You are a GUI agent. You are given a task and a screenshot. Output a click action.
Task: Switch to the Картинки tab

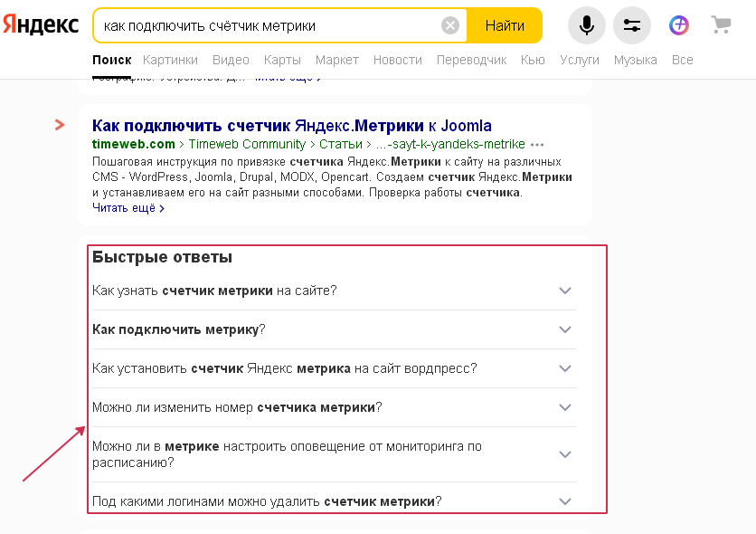[170, 60]
